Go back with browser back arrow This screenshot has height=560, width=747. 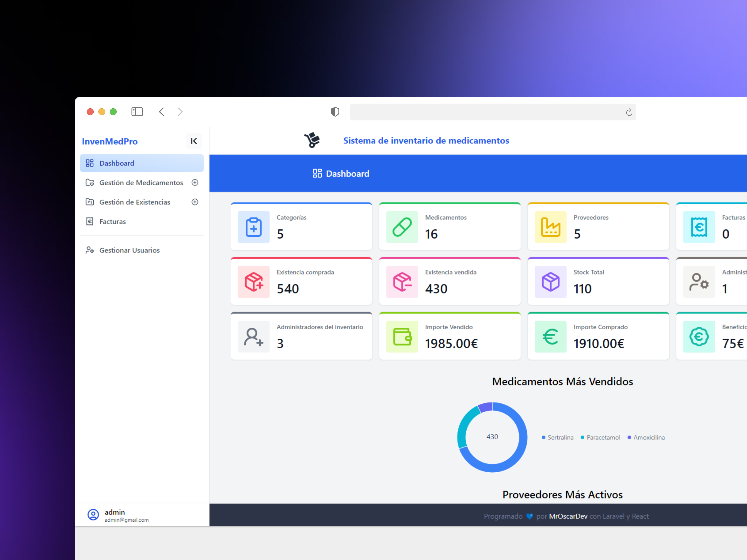(x=161, y=112)
